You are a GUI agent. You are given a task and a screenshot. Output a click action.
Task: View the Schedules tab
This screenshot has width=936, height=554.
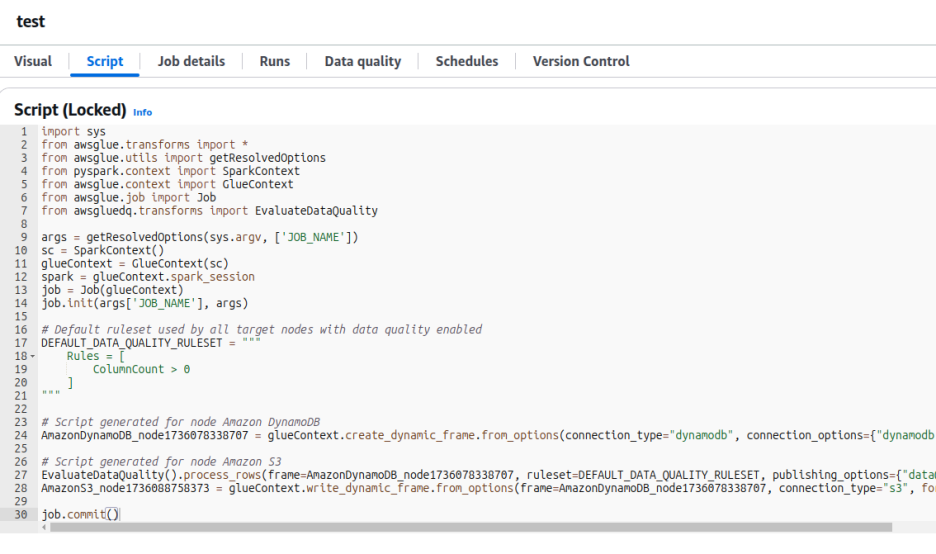(466, 61)
